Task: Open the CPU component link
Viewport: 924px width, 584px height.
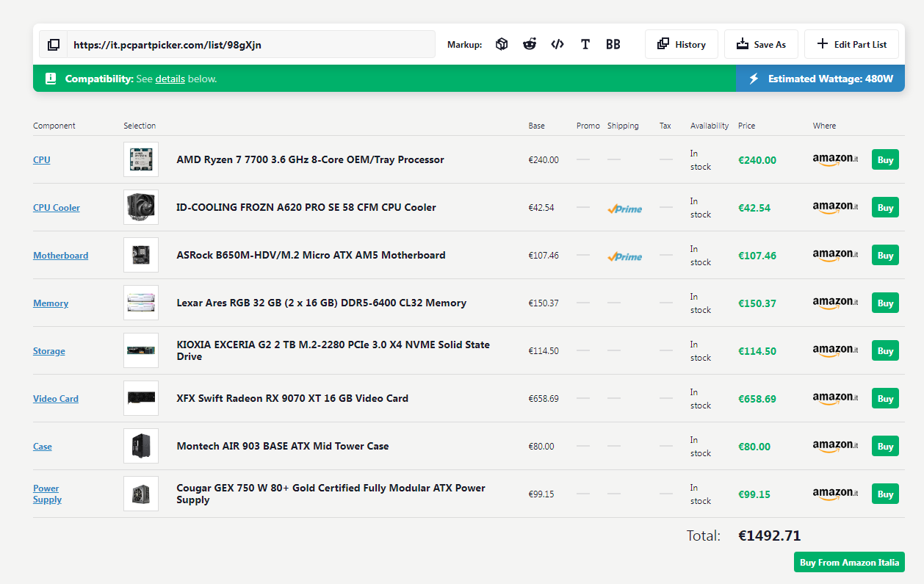Action: pyautogui.click(x=42, y=160)
